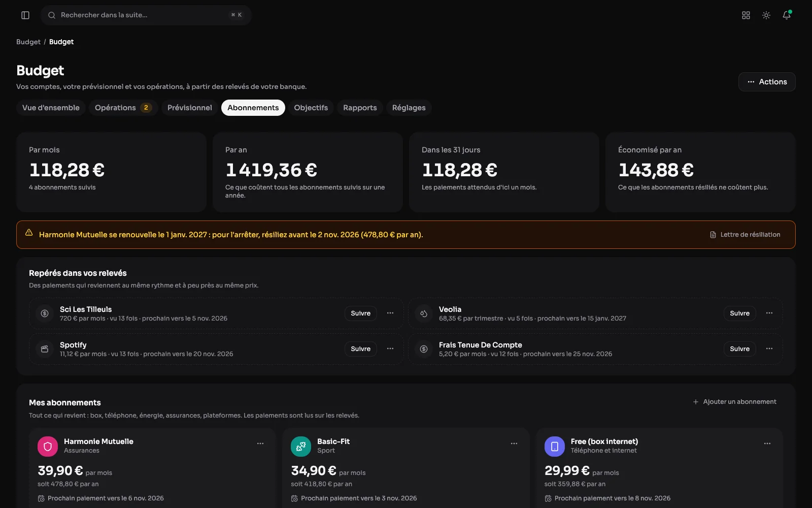Screen dimensions: 812x508
Task: Switch theme with the sun icon
Action: (x=766, y=15)
